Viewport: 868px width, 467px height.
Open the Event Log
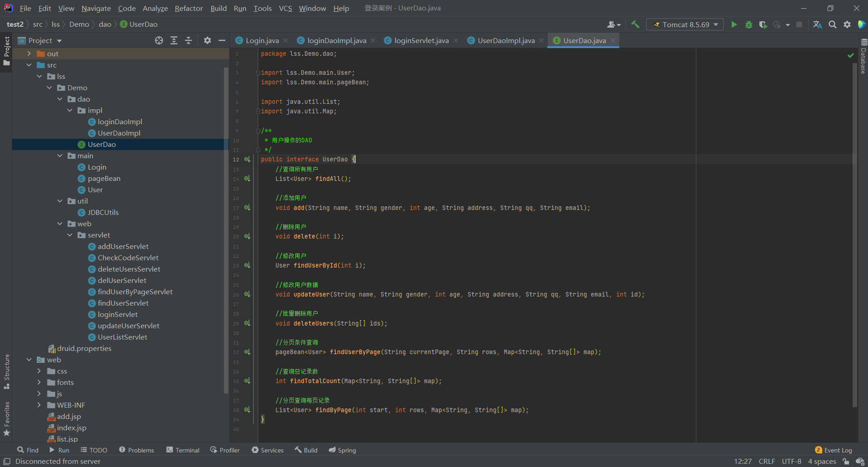(834, 450)
